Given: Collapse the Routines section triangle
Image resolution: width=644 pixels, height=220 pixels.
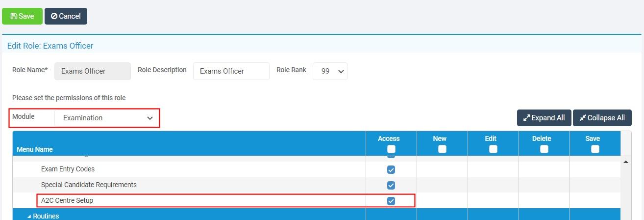Looking at the screenshot, I should pos(29,216).
